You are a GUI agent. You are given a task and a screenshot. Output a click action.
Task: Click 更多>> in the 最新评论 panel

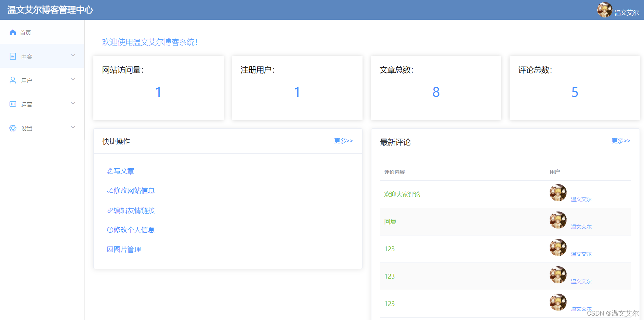[x=621, y=141]
